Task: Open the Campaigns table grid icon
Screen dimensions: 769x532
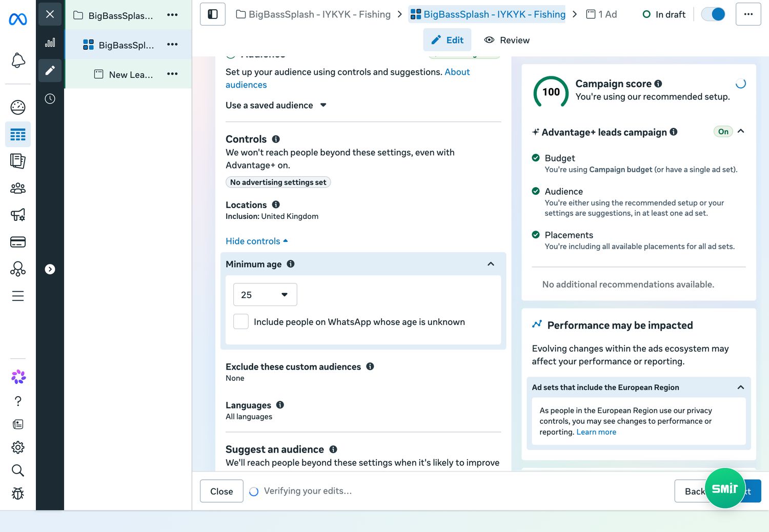Action: (x=18, y=135)
